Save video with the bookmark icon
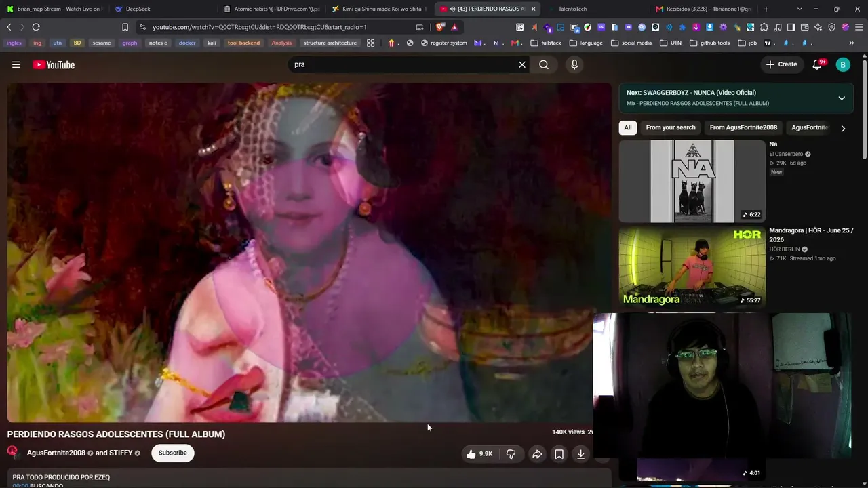The width and height of the screenshot is (868, 488). (x=559, y=454)
